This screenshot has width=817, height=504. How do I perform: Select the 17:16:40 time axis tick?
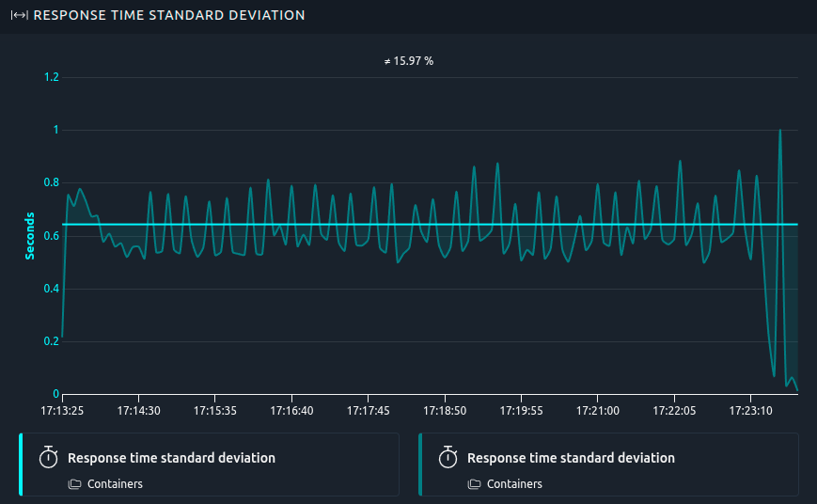[x=291, y=411]
